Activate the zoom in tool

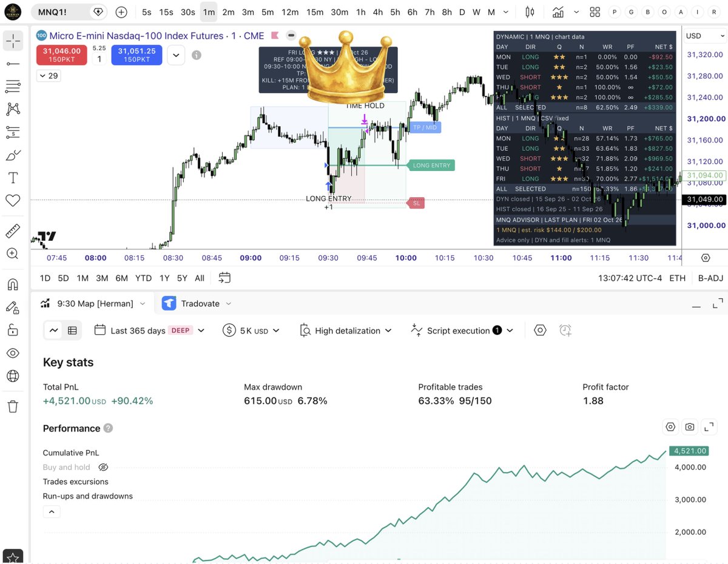pyautogui.click(x=13, y=253)
